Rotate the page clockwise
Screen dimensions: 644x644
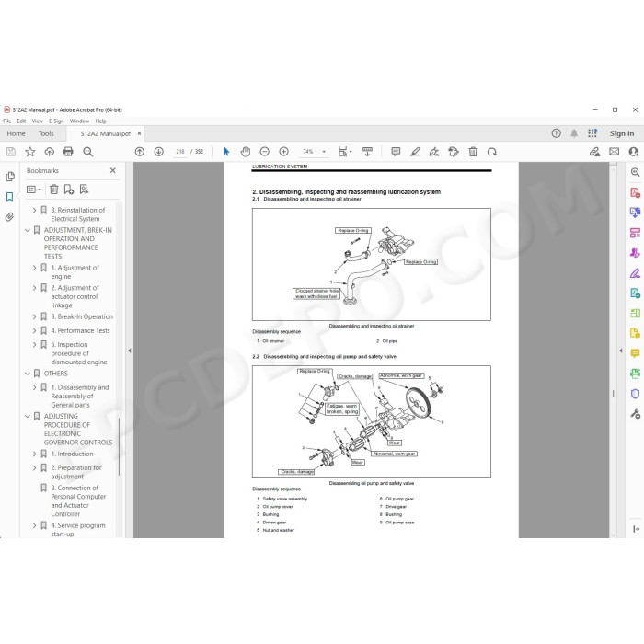[x=492, y=152]
